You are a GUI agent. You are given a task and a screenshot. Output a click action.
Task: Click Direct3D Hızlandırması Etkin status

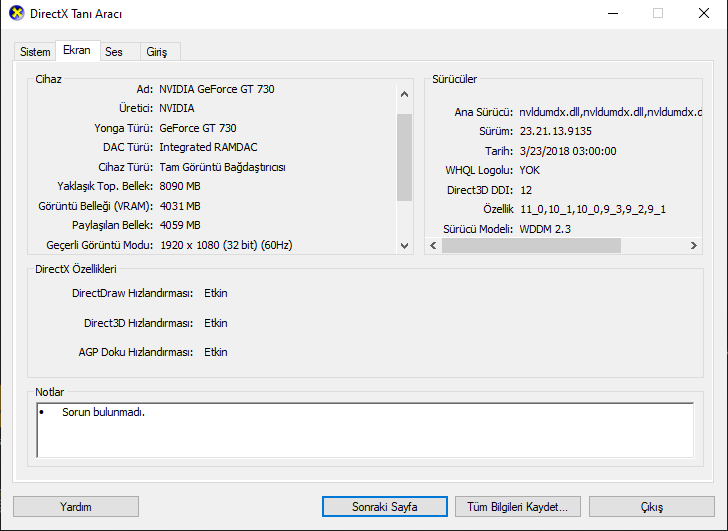tap(216, 323)
